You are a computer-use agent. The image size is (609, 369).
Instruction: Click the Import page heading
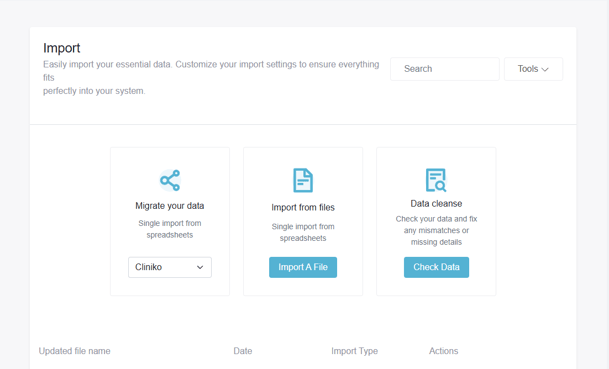(x=61, y=48)
